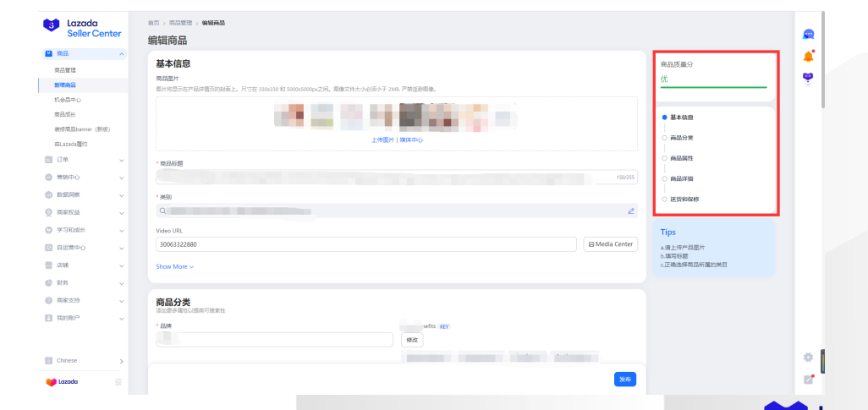Jump to 商品分类 step
This screenshot has height=410, width=868.
[x=681, y=138]
